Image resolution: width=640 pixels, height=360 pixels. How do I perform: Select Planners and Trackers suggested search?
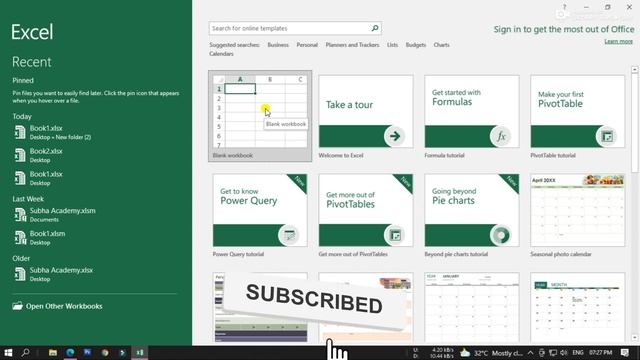[x=352, y=45]
